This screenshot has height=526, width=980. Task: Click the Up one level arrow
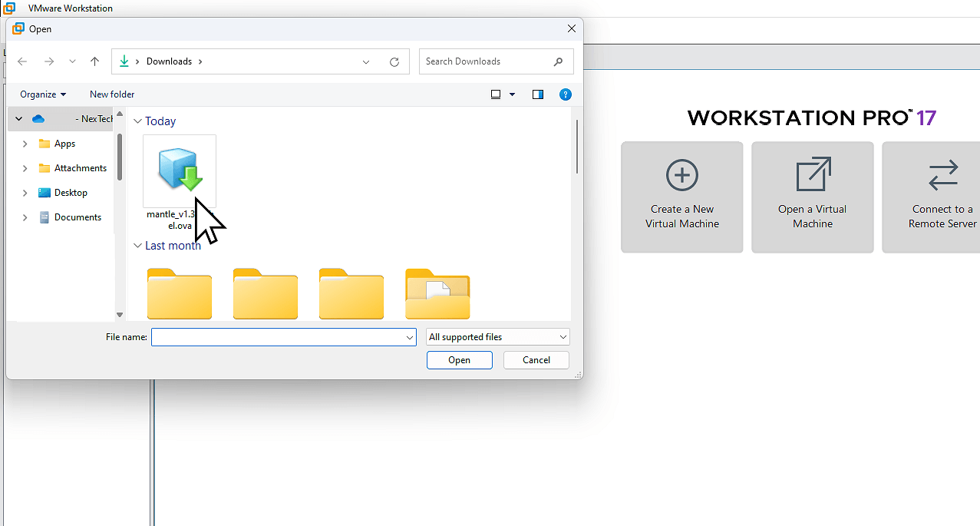[x=94, y=61]
